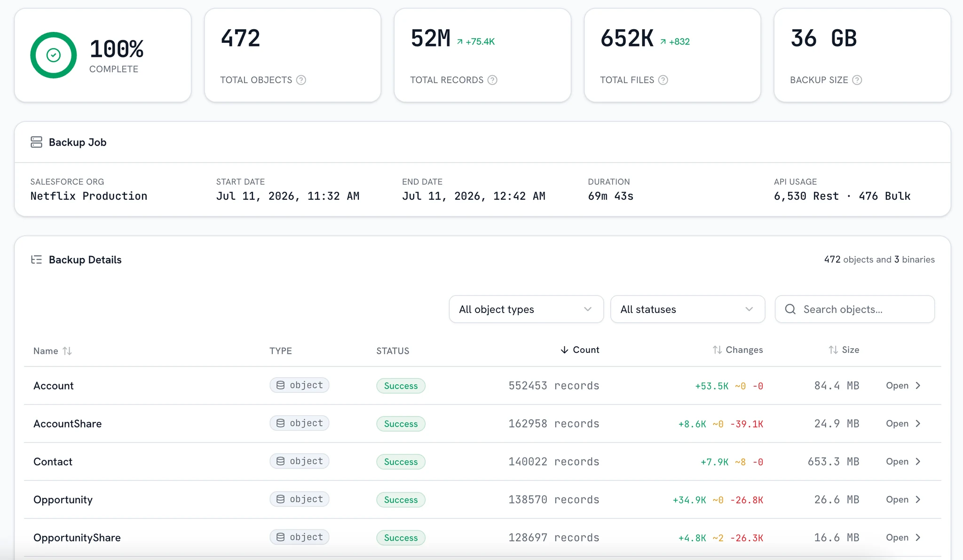Screen dimensions: 963x560
Task: Click the 552453 records count value
Action: [x=553, y=386]
